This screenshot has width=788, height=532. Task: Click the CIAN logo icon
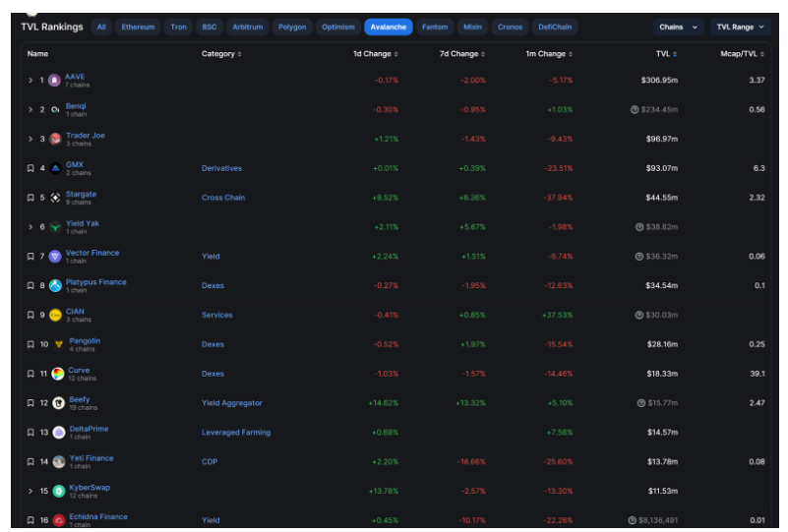[x=55, y=316]
